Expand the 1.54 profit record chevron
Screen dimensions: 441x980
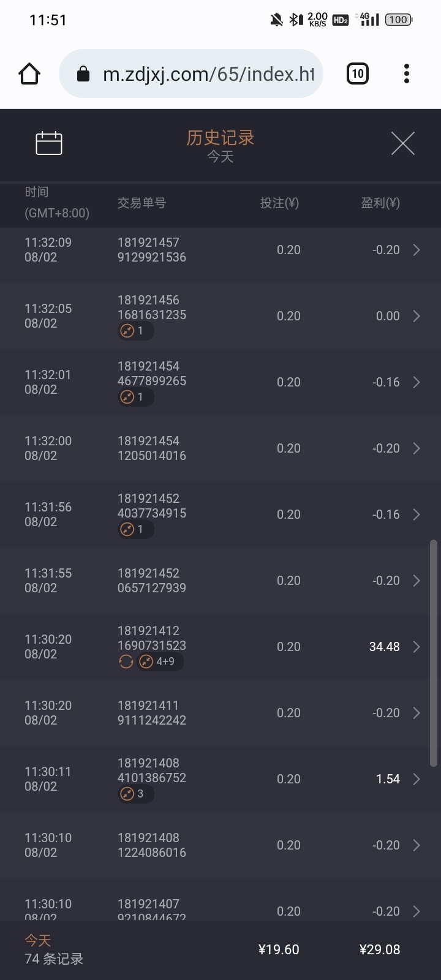(x=417, y=779)
